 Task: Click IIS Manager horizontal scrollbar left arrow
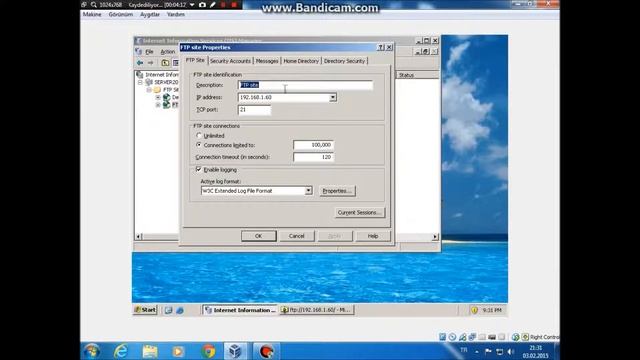coord(138,237)
